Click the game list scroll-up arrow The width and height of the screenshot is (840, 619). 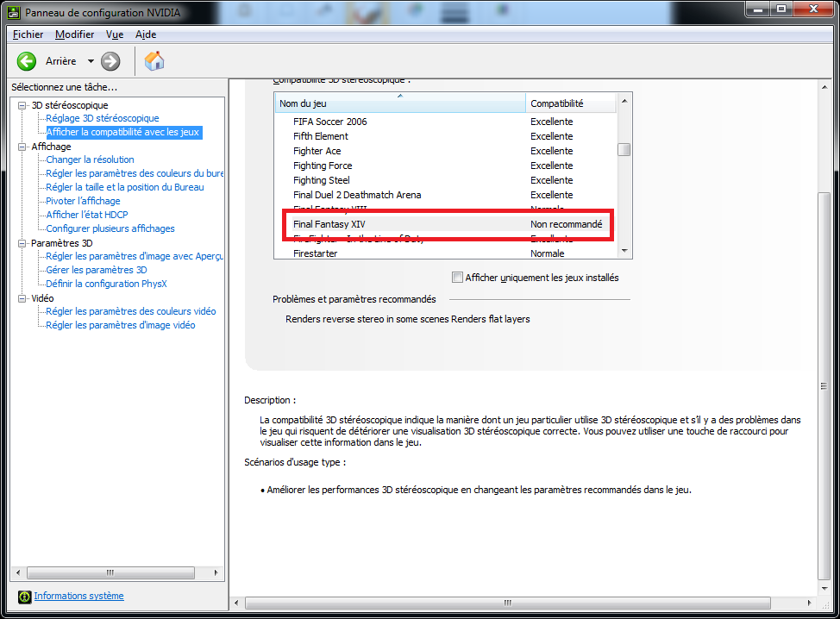click(624, 101)
